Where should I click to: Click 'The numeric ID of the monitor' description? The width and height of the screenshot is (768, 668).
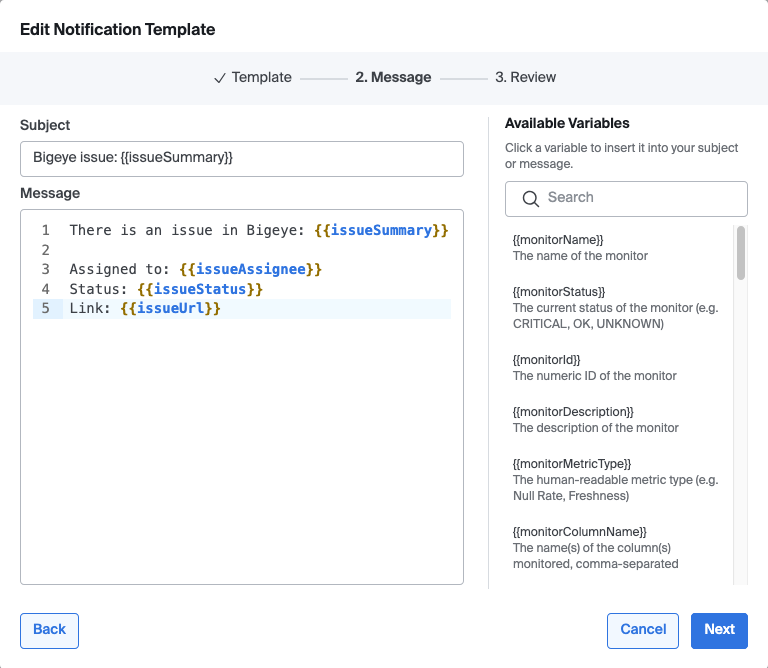pos(595,376)
